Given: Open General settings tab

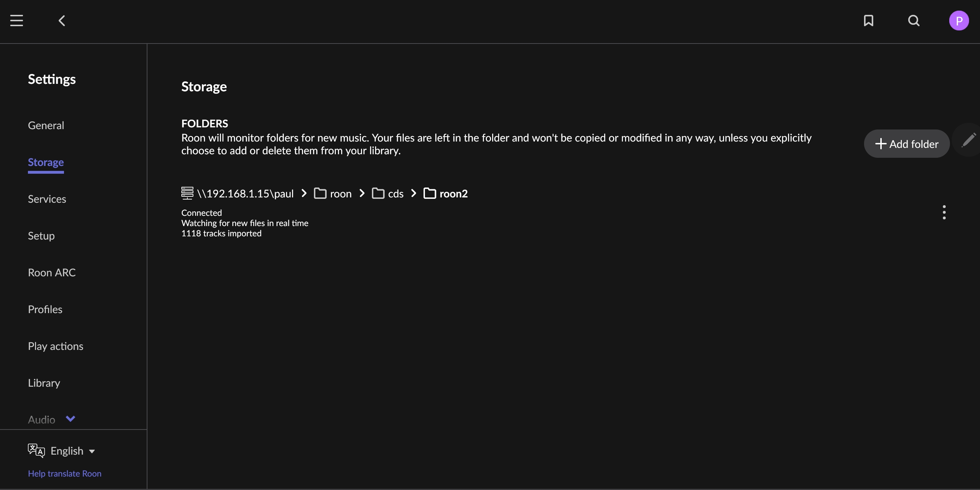Looking at the screenshot, I should tap(46, 125).
